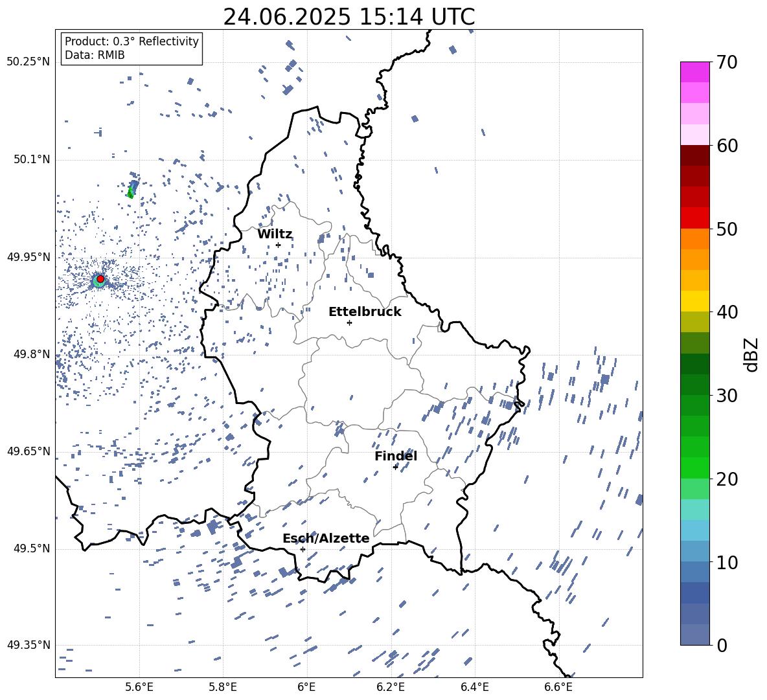767x700 pixels.
Task: Click the Findel city label
Action: pos(396,456)
